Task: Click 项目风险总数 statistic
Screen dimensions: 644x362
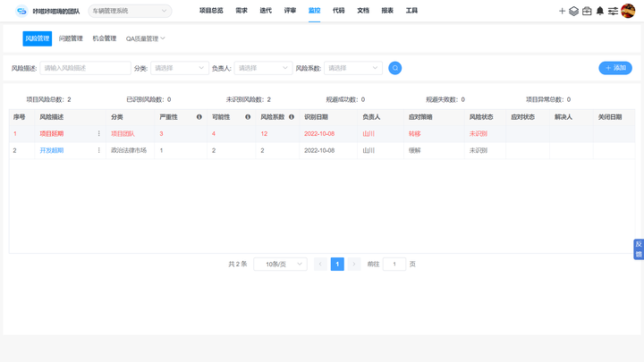Action: [49, 99]
